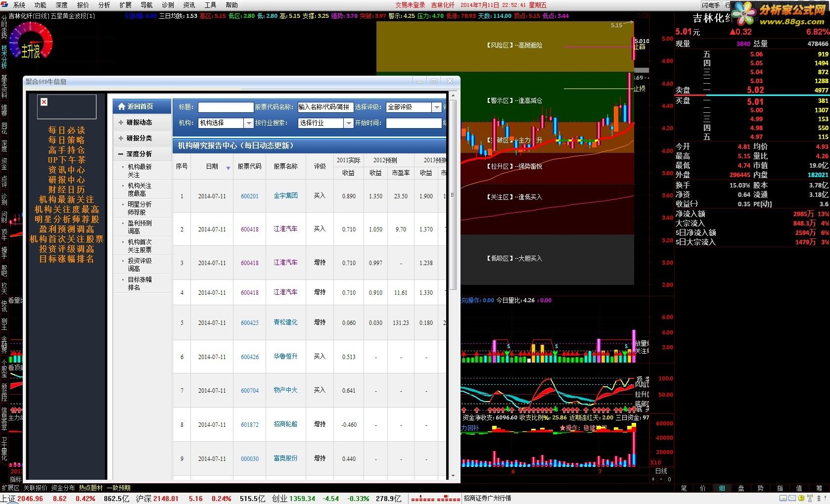830x504 pixels.
Task: Click the plus zoom-in button under 日线
Action: tap(653, 479)
